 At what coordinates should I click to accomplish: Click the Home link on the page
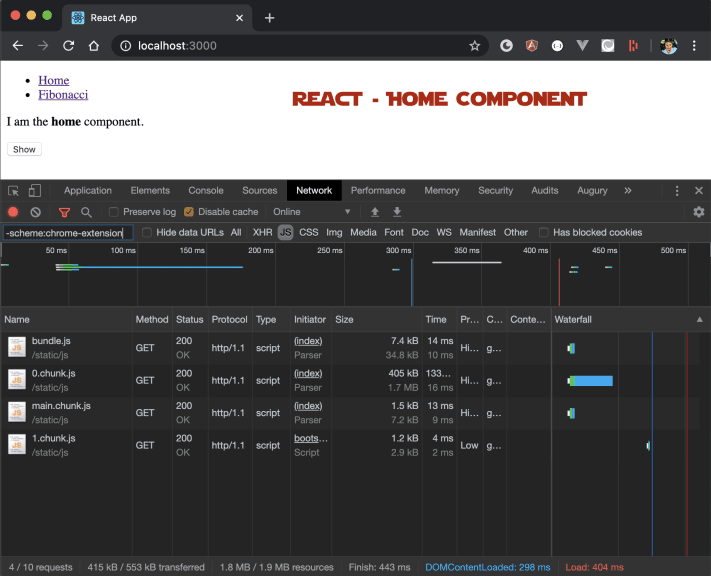(x=54, y=81)
